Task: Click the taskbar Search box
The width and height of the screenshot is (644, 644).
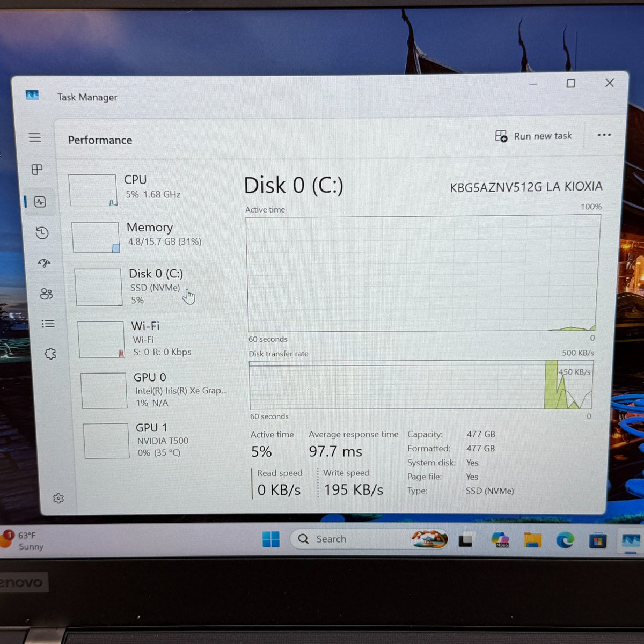Action: point(370,539)
